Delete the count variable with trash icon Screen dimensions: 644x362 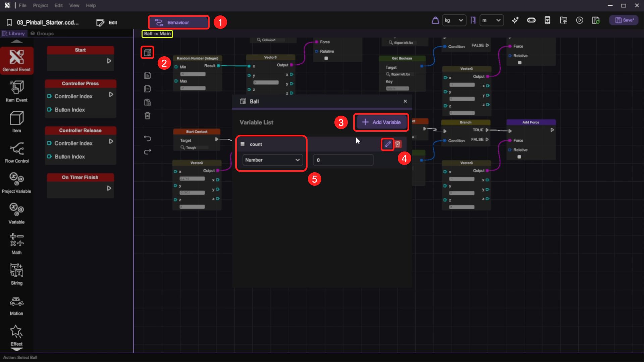398,144
